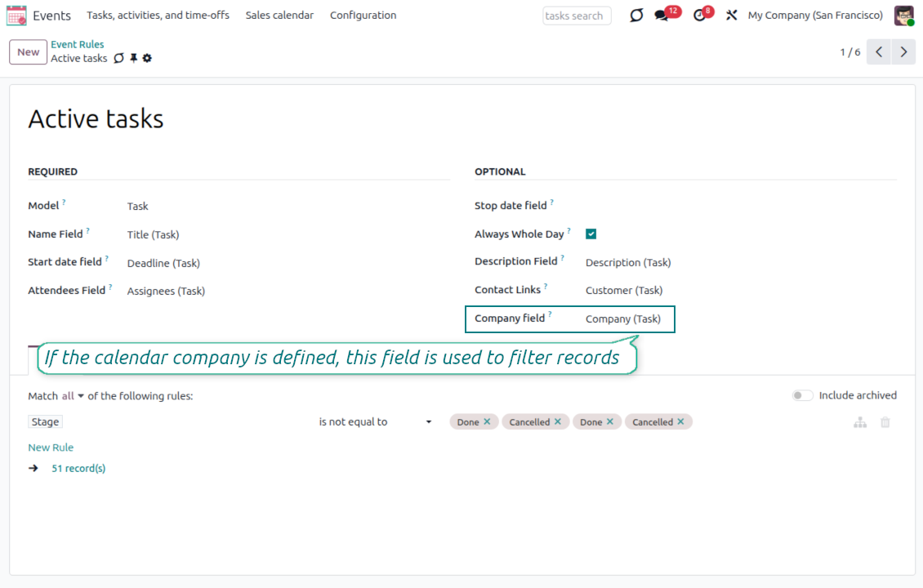Open the activities clock icon with badge 8

coord(699,16)
